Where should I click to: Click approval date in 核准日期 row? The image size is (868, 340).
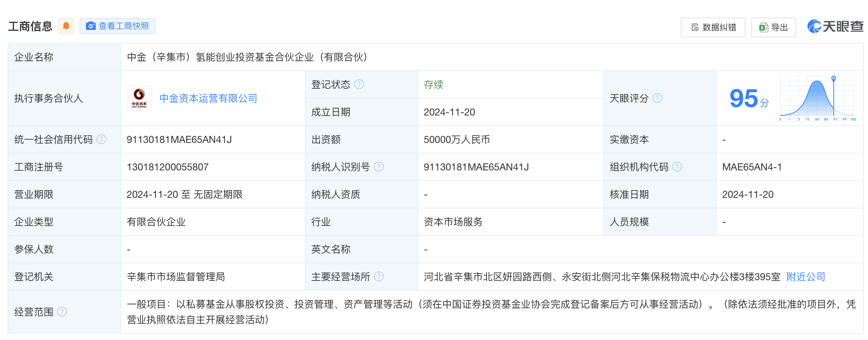[x=748, y=194]
